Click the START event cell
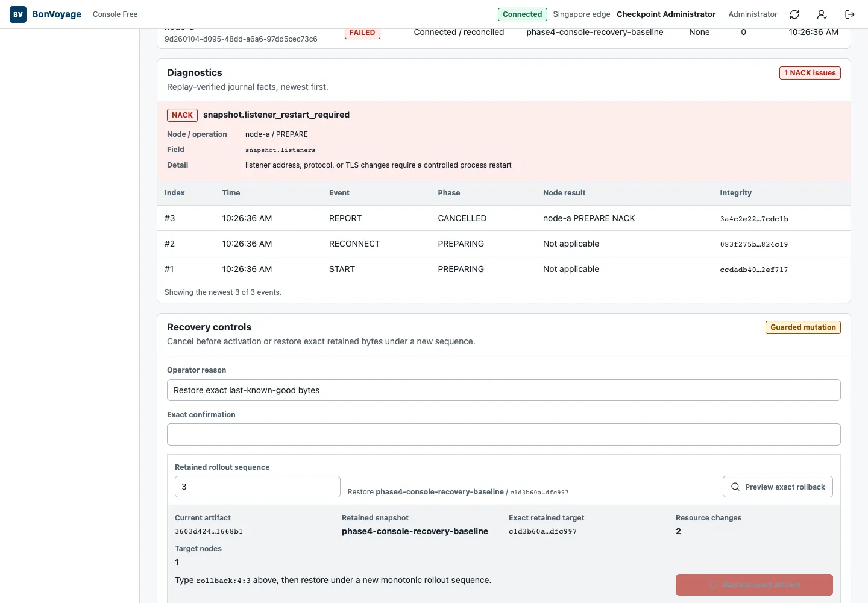 pos(342,269)
